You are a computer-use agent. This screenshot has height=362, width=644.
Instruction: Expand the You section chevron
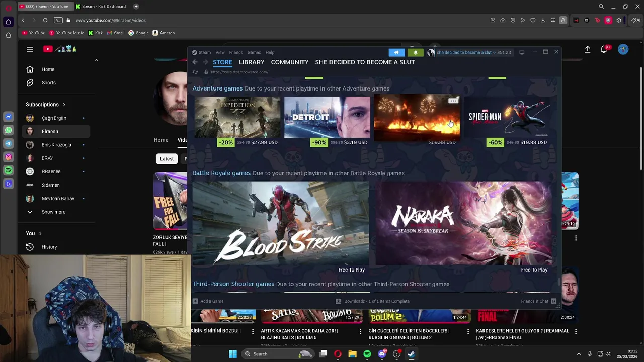click(x=40, y=233)
